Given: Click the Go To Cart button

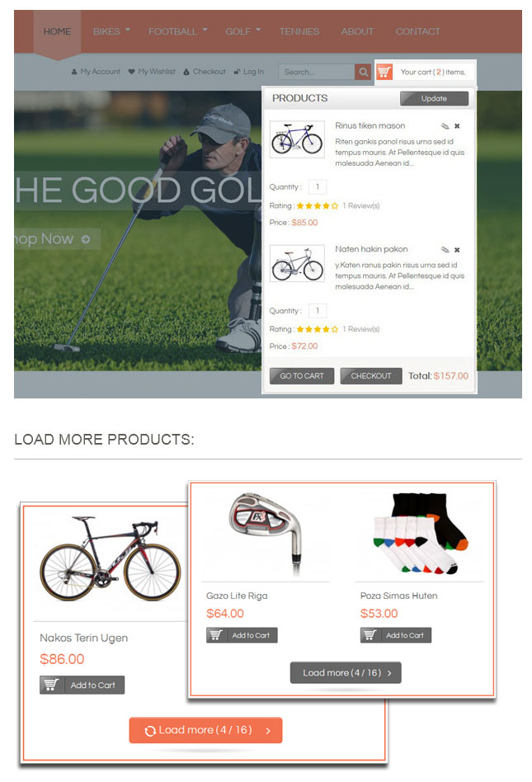Looking at the screenshot, I should 302,375.
